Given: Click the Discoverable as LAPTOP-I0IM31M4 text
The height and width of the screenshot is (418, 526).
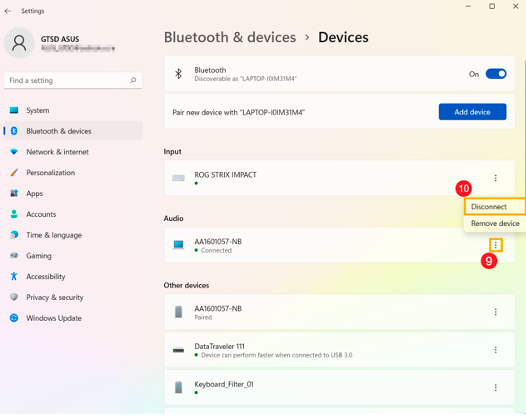Looking at the screenshot, I should (246, 79).
